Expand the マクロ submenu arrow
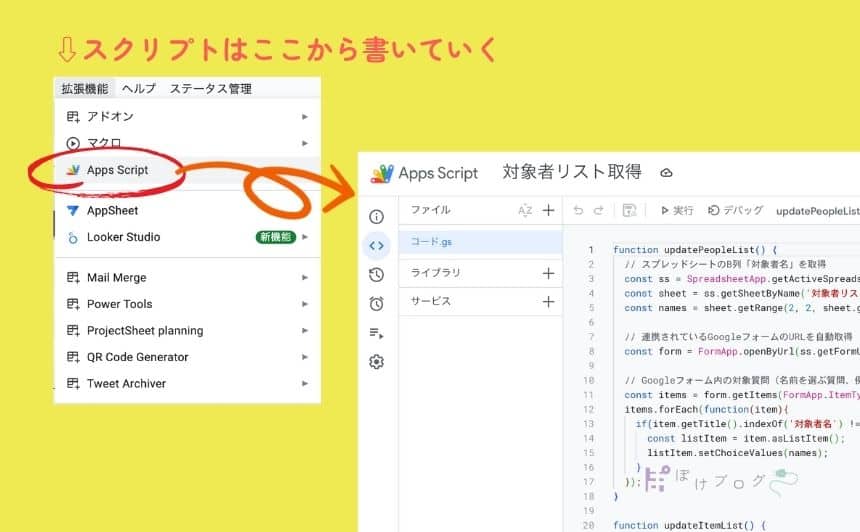 click(x=304, y=143)
